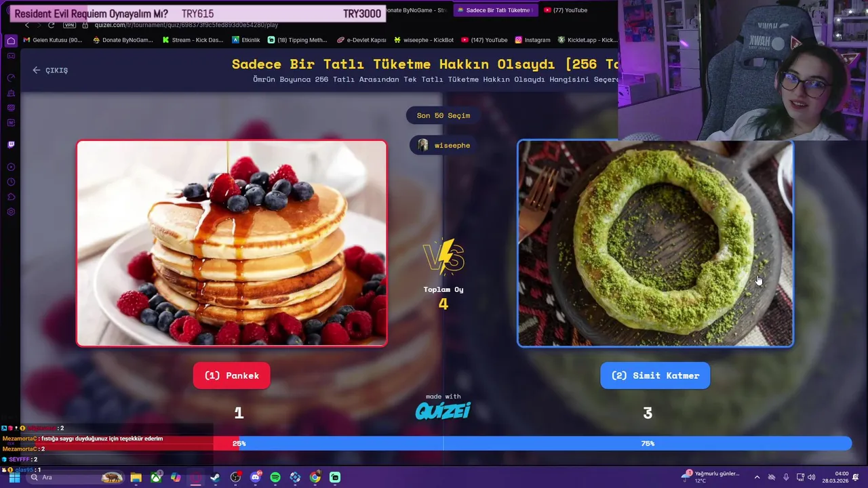Open the notifications bell icon
Screen dimensions: 868x488
[x=856, y=477]
